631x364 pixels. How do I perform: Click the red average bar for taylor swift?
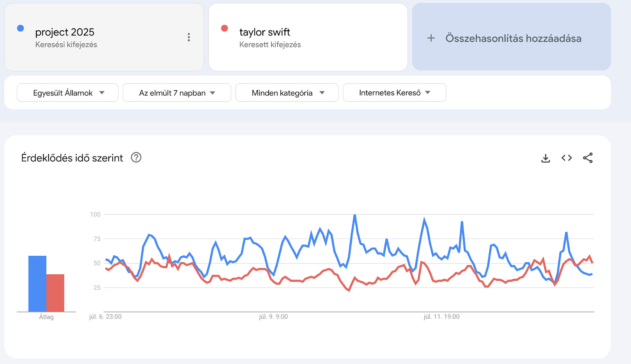point(55,293)
